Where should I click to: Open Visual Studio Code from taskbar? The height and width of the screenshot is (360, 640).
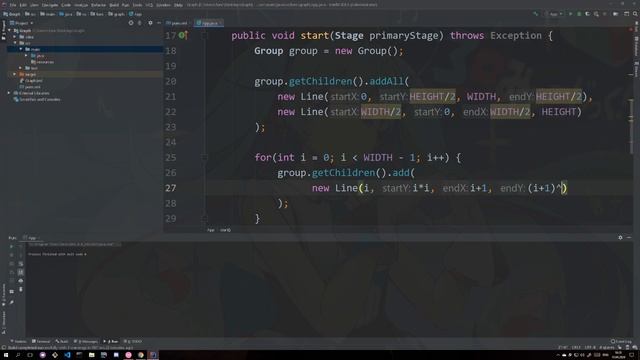pos(67,355)
